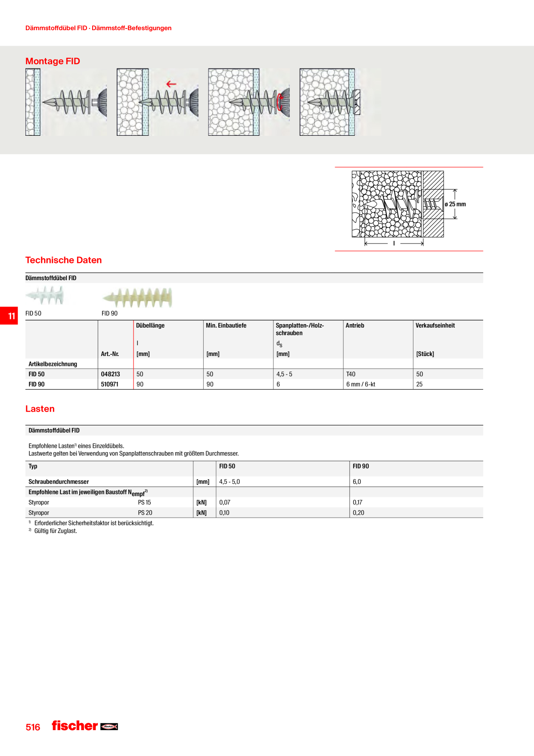Click the heading Technische Daten
This screenshot has width=534, height=756.
tap(63, 260)
